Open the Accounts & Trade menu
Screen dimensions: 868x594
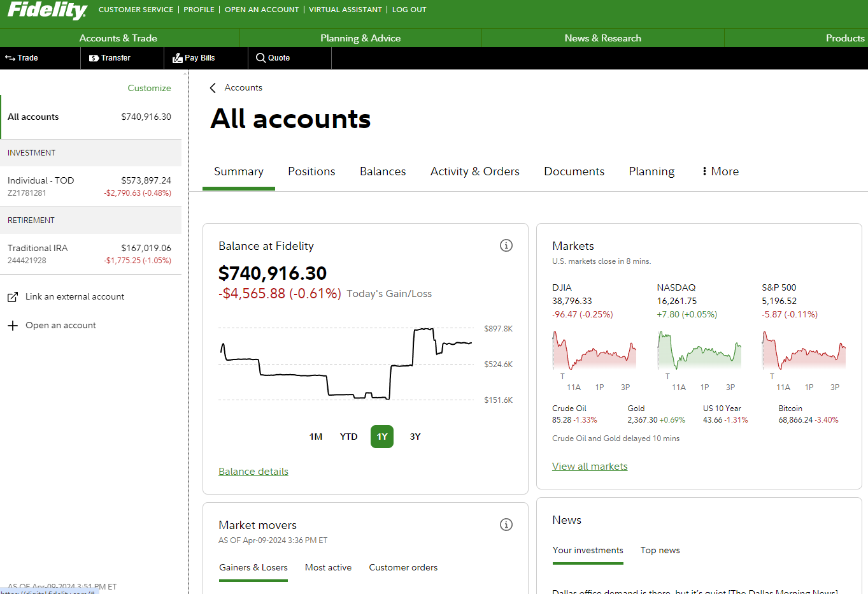[118, 38]
